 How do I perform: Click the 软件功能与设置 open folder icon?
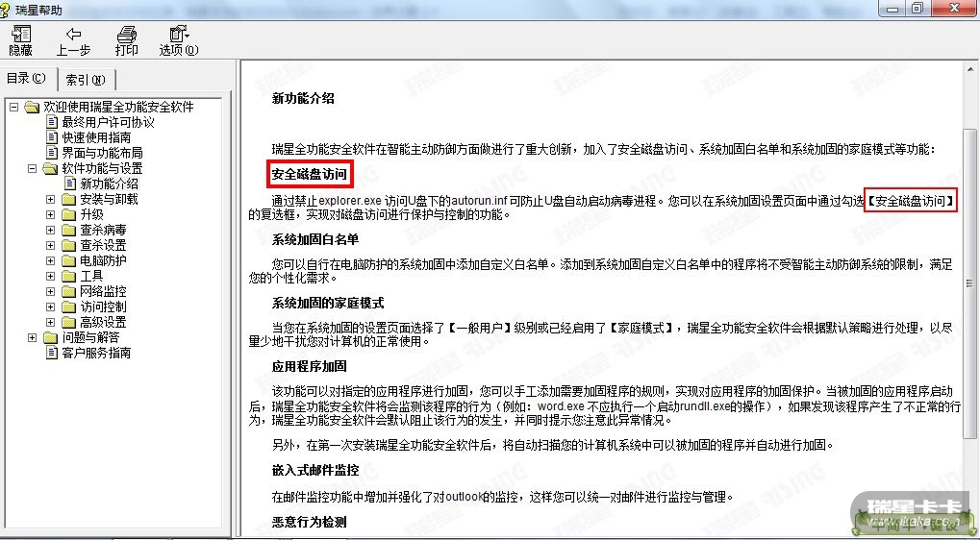pos(51,168)
